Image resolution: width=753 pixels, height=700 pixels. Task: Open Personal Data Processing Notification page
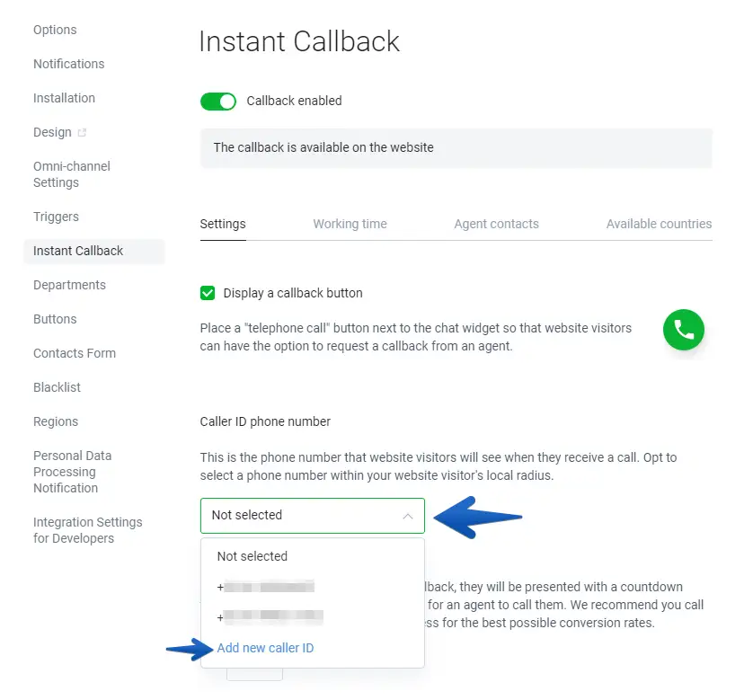click(72, 472)
